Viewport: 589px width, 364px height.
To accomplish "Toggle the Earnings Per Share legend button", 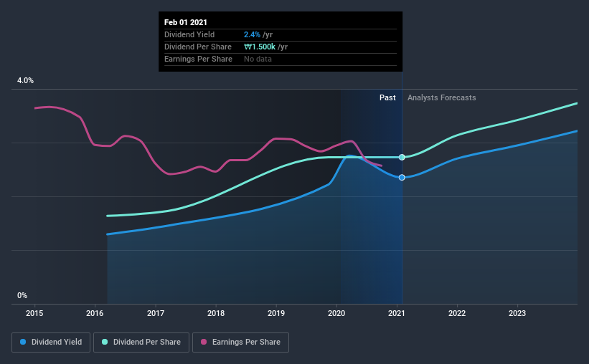I will tap(240, 343).
